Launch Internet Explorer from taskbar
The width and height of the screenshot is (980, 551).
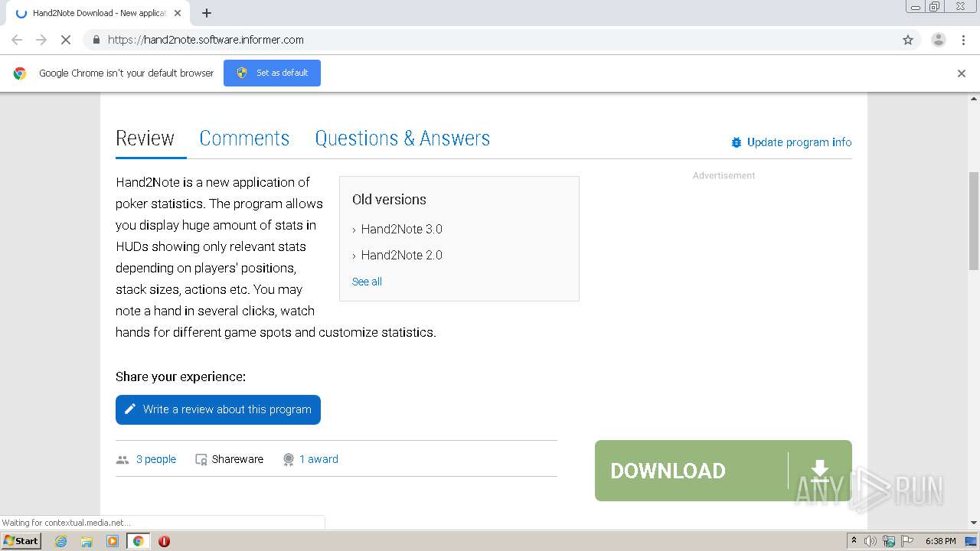point(61,541)
